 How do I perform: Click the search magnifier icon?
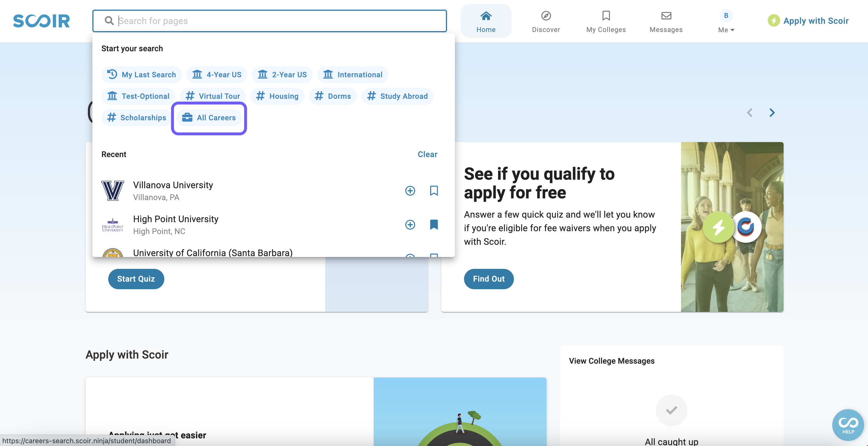pyautogui.click(x=109, y=21)
